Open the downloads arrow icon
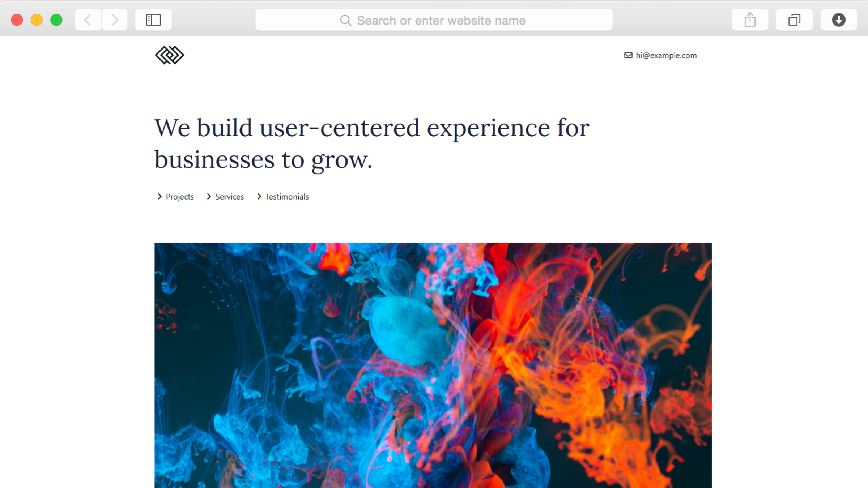The width and height of the screenshot is (868, 488). pyautogui.click(x=838, y=20)
